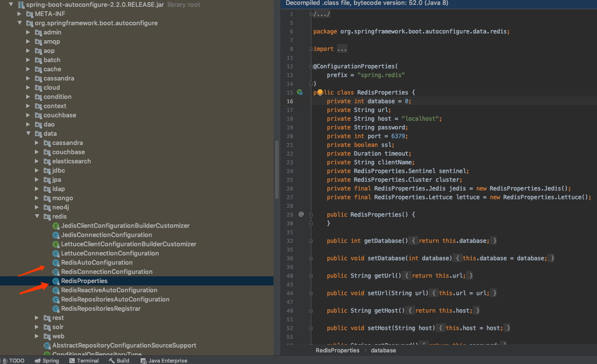The height and width of the screenshot is (364, 597).
Task: Expand the web package arrow
Action: [x=37, y=336]
